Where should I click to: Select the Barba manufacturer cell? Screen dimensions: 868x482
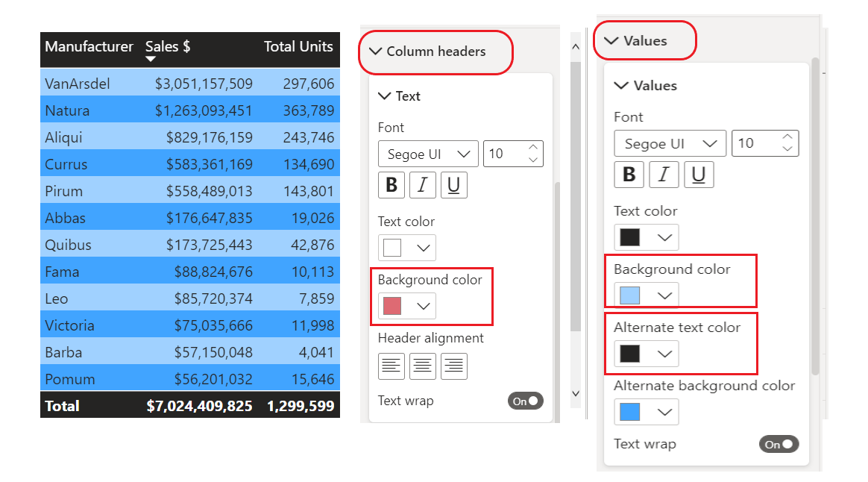[x=63, y=352]
